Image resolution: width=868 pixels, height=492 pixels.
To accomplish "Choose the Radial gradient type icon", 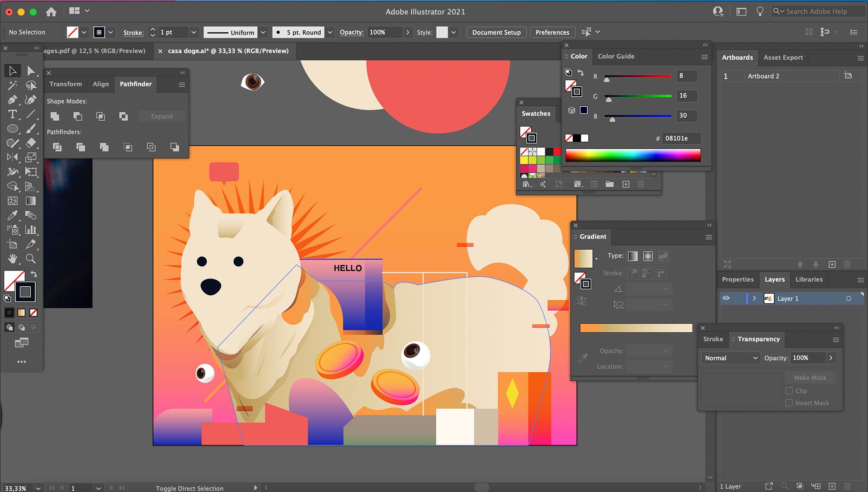I will [x=648, y=256].
